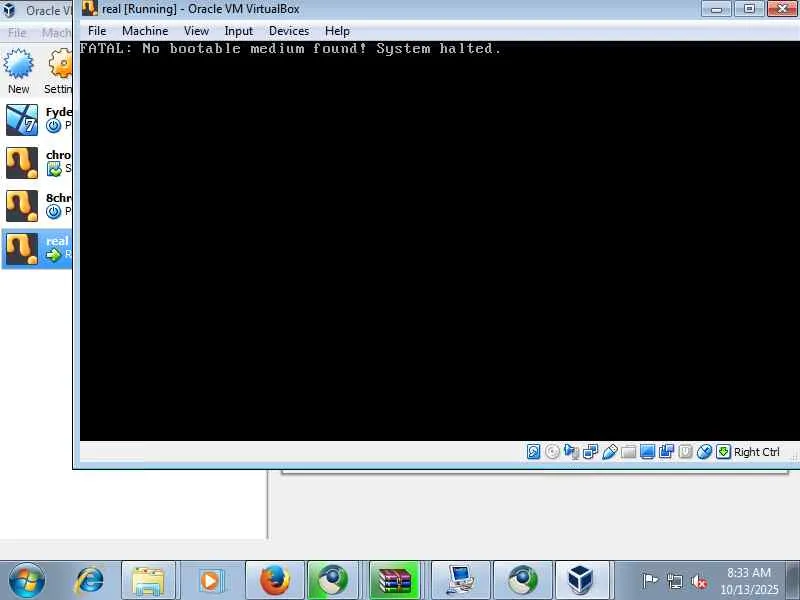800x600 pixels.
Task: Select the chro VM with saved state
Action: (x=37, y=163)
